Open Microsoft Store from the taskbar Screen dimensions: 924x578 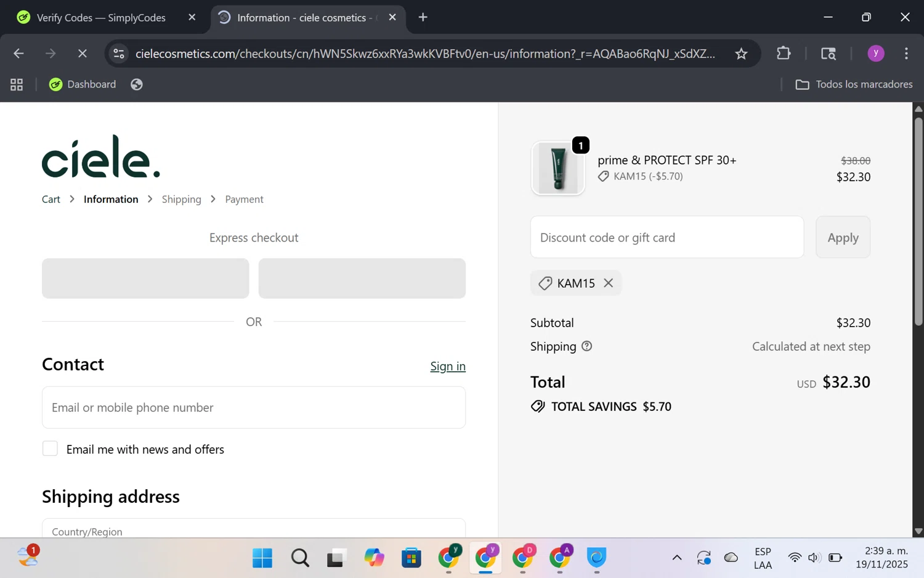coord(411,558)
